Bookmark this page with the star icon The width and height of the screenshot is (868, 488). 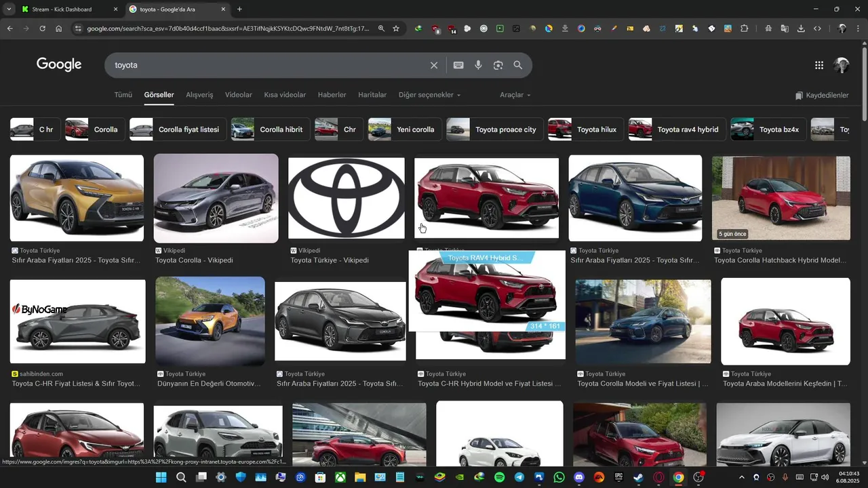pyautogui.click(x=396, y=28)
